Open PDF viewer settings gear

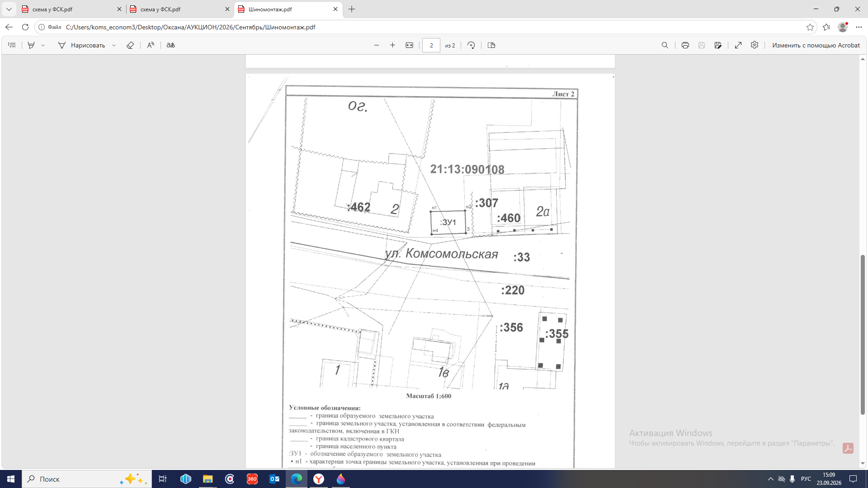[755, 45]
